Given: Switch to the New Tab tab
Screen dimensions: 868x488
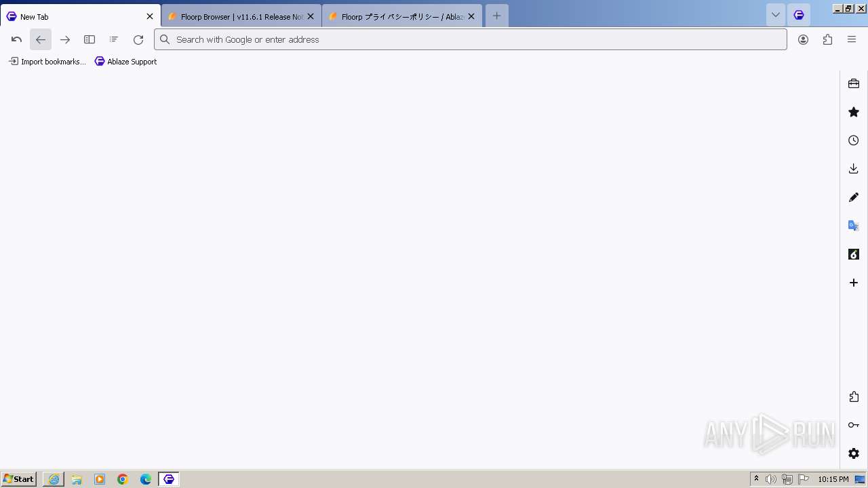Looking at the screenshot, I should 81,16.
